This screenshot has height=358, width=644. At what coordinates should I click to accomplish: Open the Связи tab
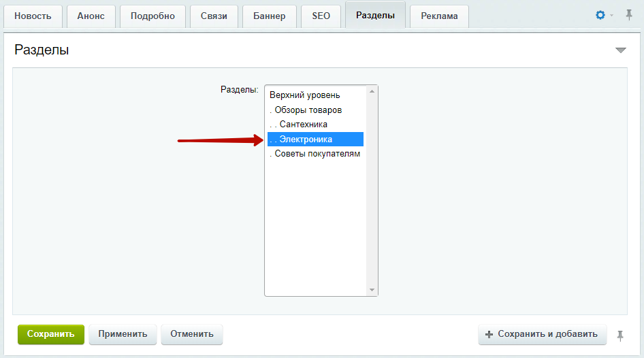pyautogui.click(x=214, y=16)
